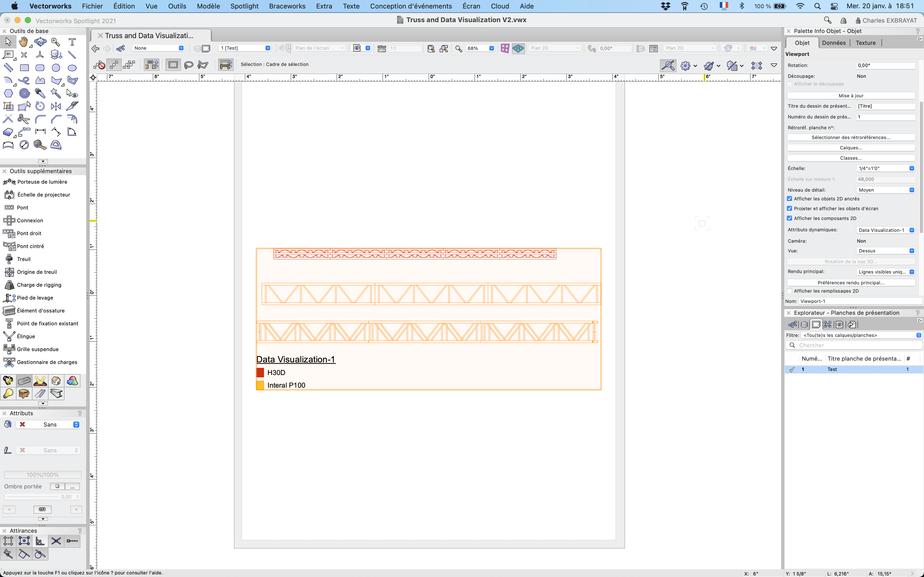Viewport: 924px width, 577px height.
Task: Open the Échelle scale dropdown
Action: [885, 168]
